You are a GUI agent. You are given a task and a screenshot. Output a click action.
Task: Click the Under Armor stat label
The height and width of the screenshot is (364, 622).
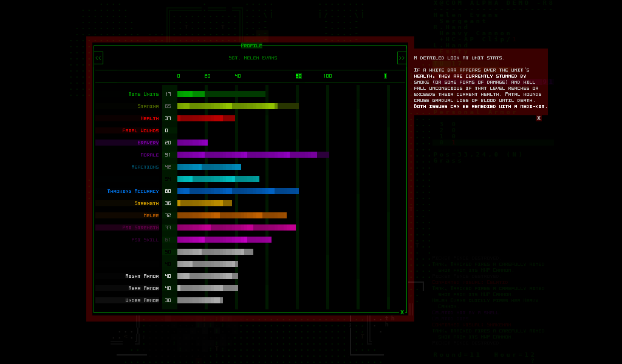(142, 300)
